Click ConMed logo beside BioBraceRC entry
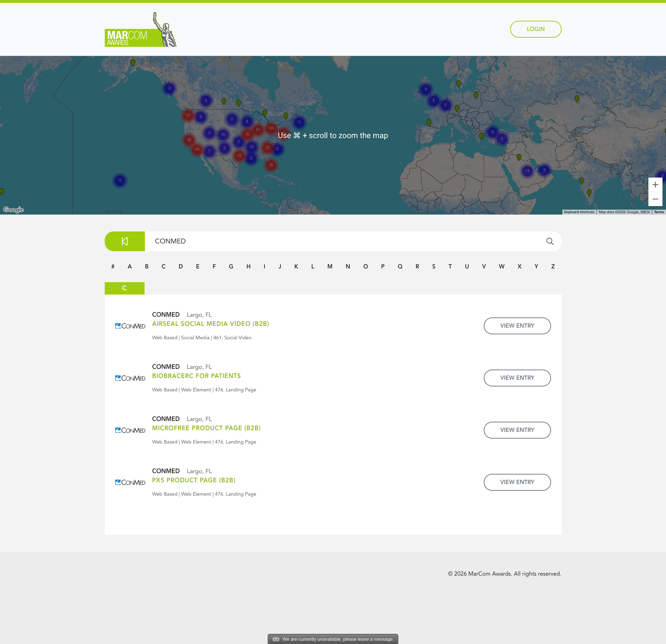Image resolution: width=666 pixels, height=644 pixels. pyautogui.click(x=130, y=378)
